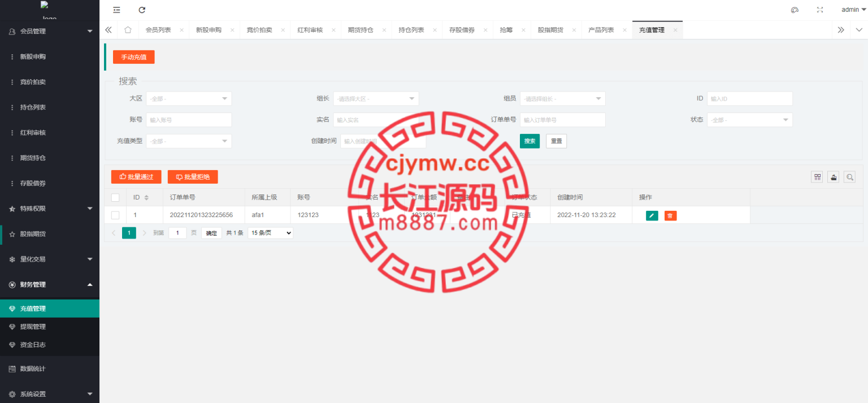Image resolution: width=868 pixels, height=403 pixels.
Task: Switch to the 期货持仓 tab
Action: tap(361, 30)
